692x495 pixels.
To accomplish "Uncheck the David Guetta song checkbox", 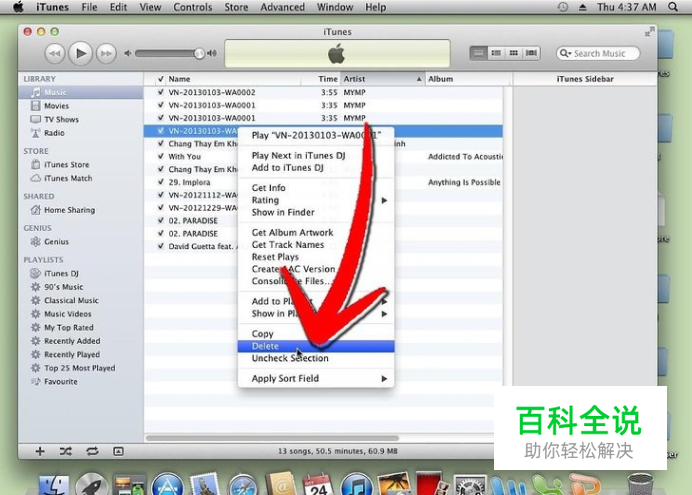I will coord(161,246).
